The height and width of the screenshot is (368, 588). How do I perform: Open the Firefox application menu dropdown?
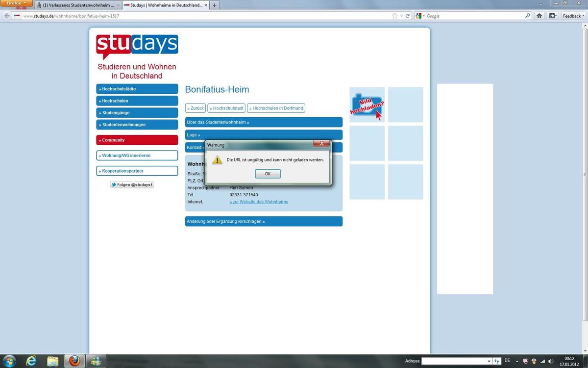click(x=17, y=3)
